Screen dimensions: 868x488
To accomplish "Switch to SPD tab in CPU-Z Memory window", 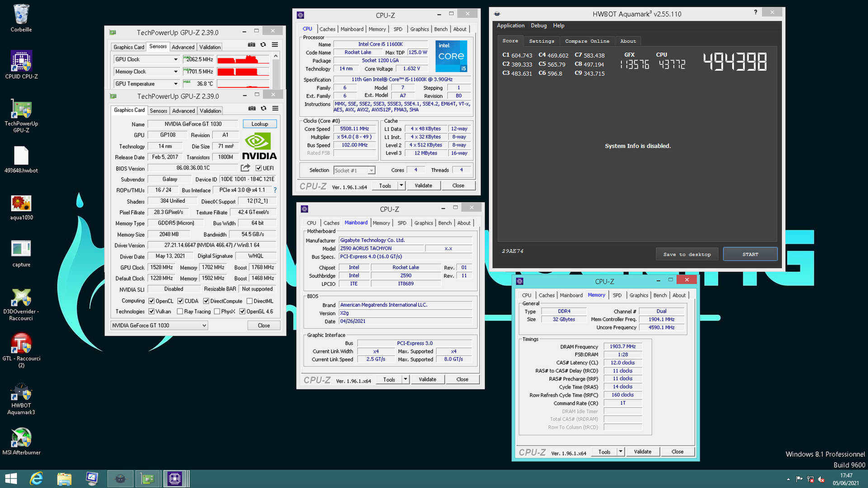I will click(617, 295).
